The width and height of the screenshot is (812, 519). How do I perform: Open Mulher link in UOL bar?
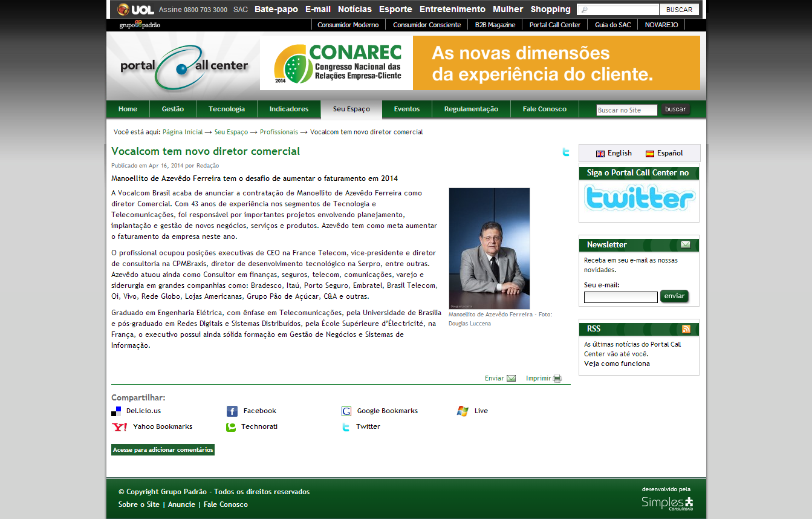(x=508, y=9)
